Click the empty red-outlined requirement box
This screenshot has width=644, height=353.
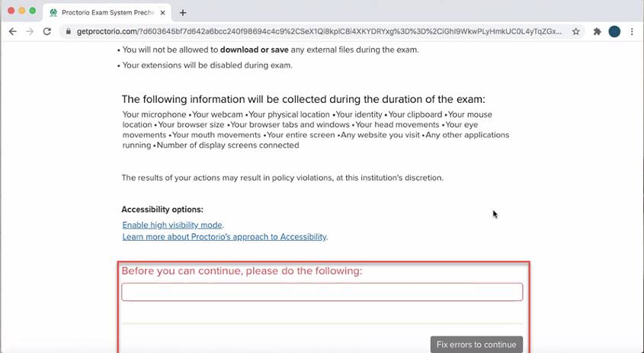click(322, 292)
